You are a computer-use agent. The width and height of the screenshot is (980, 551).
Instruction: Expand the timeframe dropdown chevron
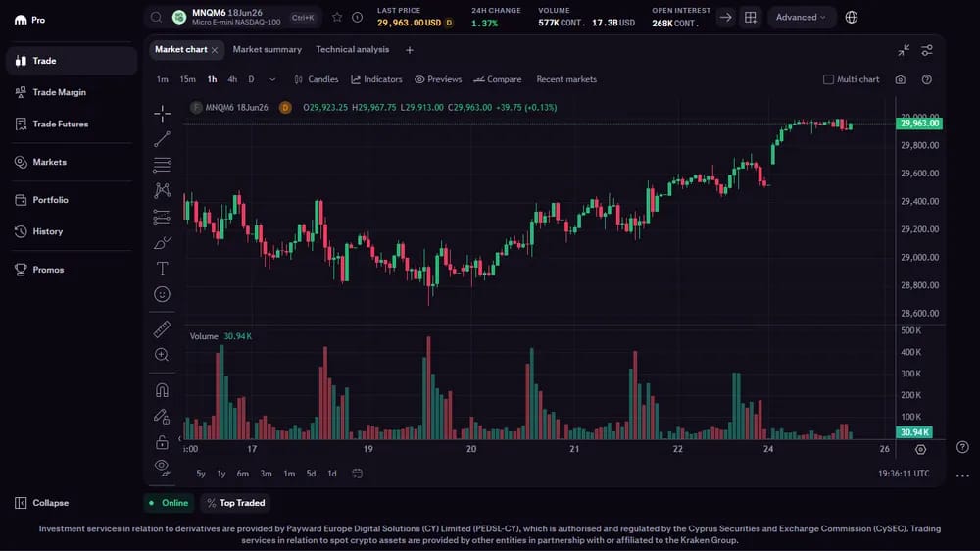pos(272,79)
